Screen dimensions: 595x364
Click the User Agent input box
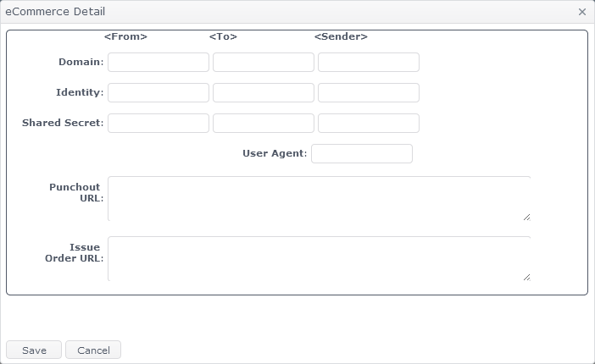coord(361,153)
